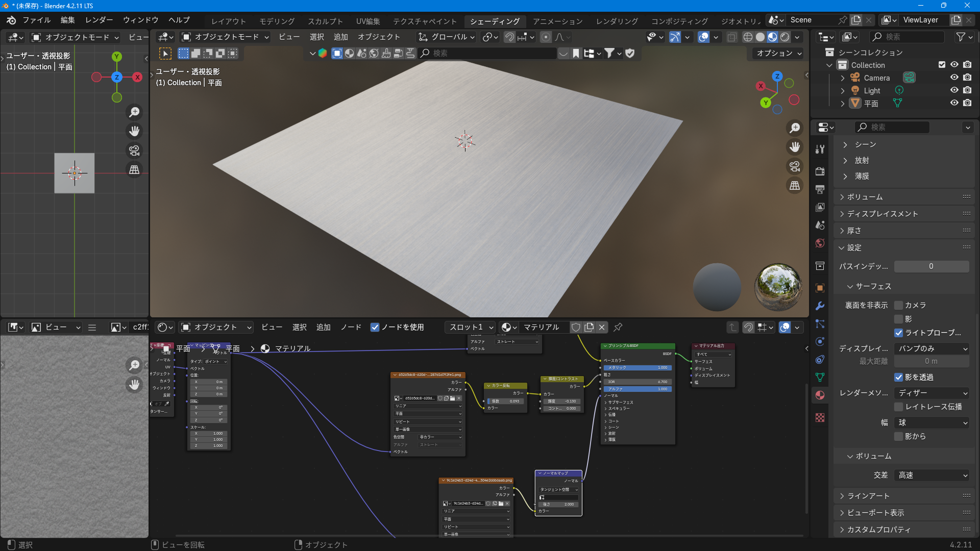Uncheck the 影を透過 checkbox
The height and width of the screenshot is (551, 980).
point(899,378)
